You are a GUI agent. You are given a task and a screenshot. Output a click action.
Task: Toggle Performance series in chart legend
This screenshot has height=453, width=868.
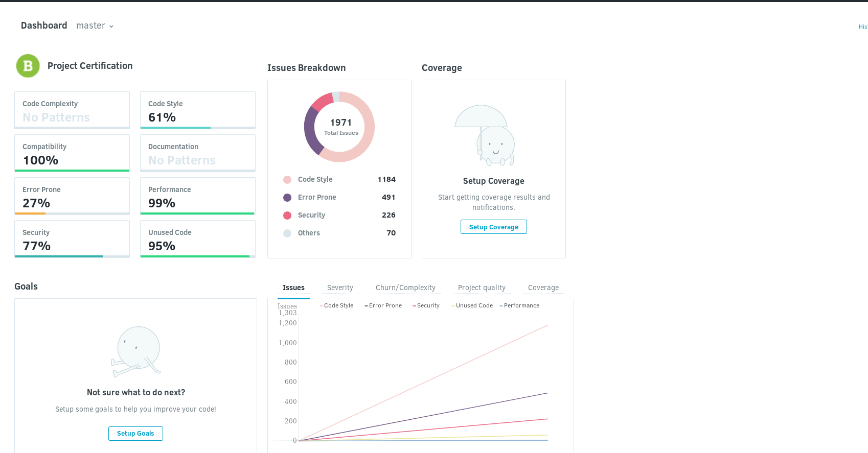point(519,305)
